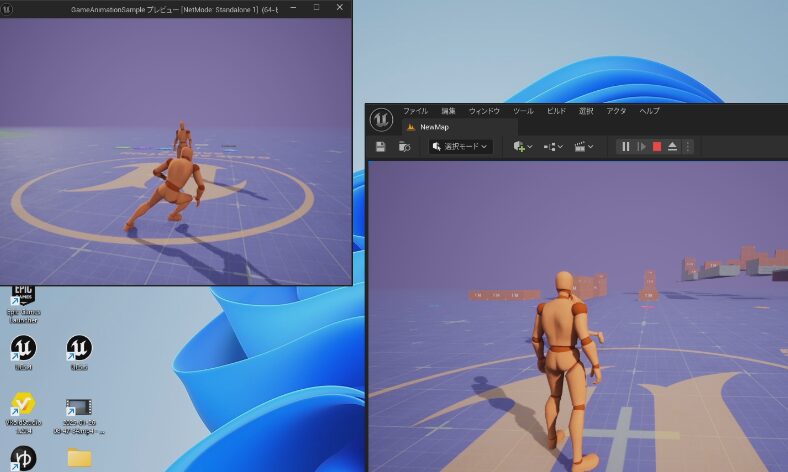Image resolution: width=788 pixels, height=472 pixels.
Task: Stop play with the red square button
Action: click(657, 146)
